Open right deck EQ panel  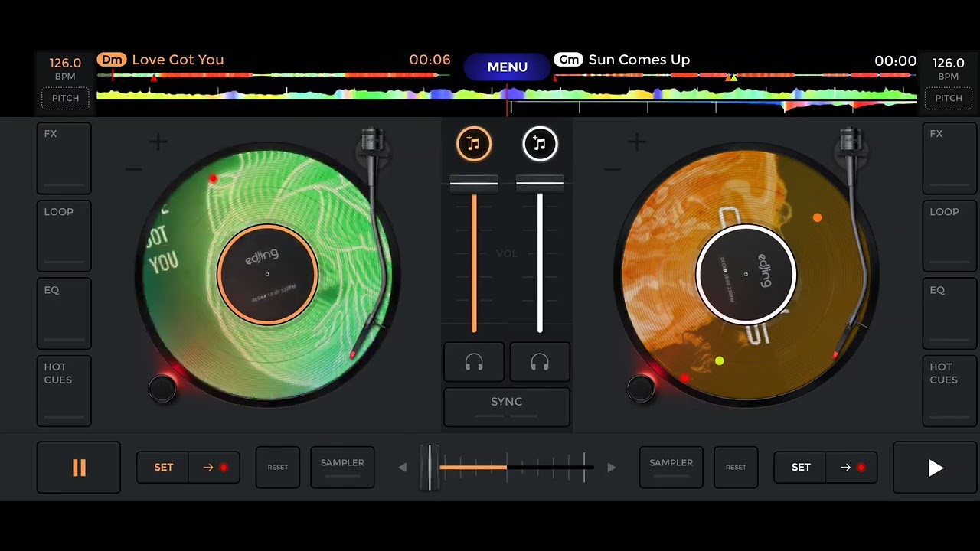(x=949, y=314)
